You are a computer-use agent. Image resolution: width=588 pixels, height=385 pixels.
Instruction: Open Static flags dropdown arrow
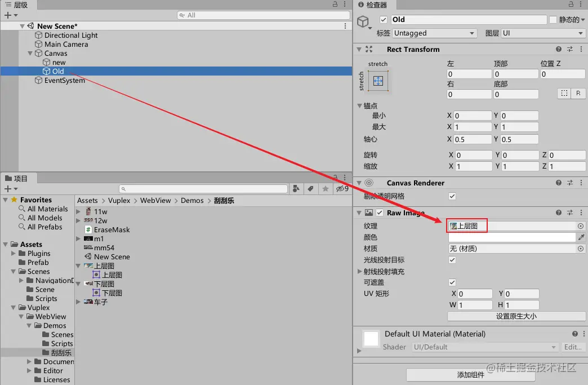coord(583,20)
